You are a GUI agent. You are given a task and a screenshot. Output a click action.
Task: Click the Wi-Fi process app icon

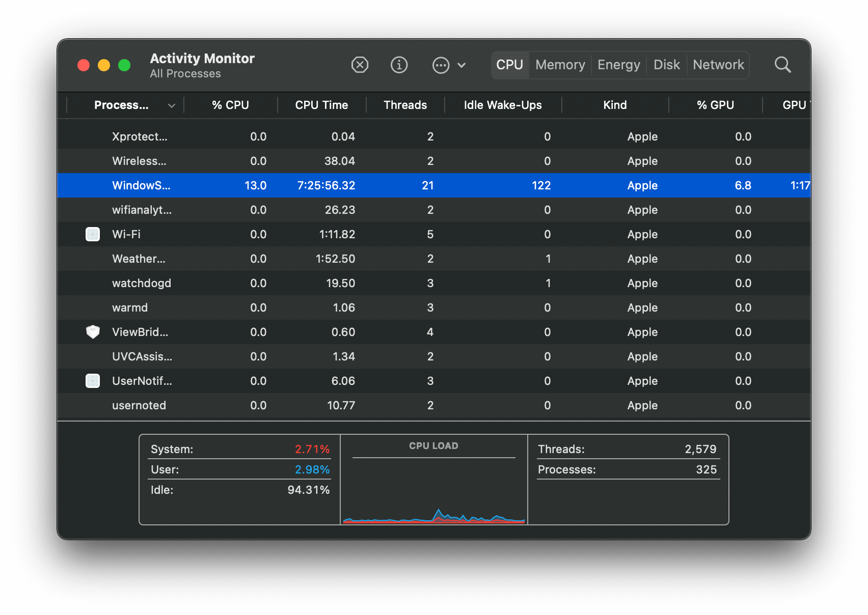click(93, 234)
